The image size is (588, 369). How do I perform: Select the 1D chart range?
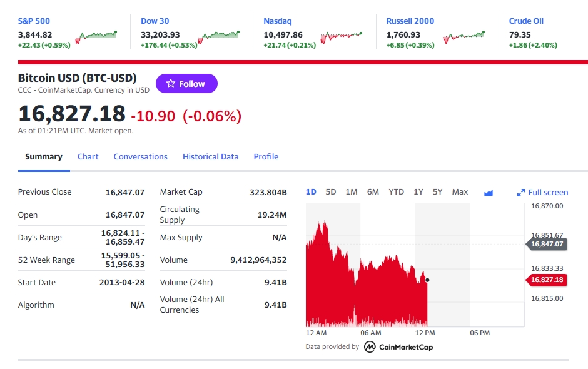[311, 192]
